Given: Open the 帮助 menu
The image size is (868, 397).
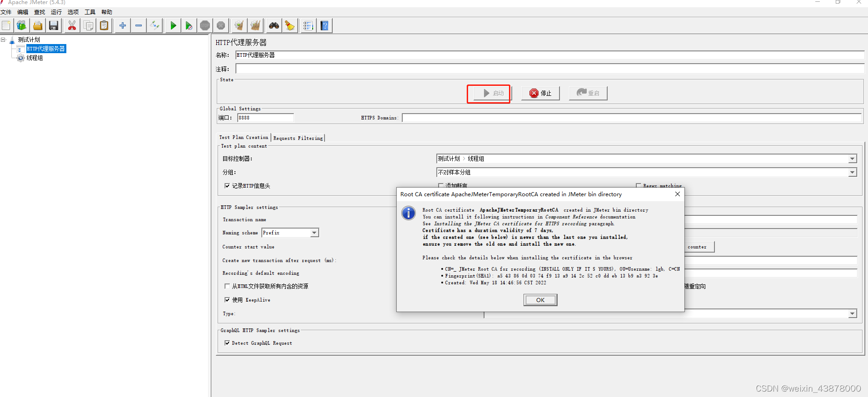Looking at the screenshot, I should [x=107, y=12].
